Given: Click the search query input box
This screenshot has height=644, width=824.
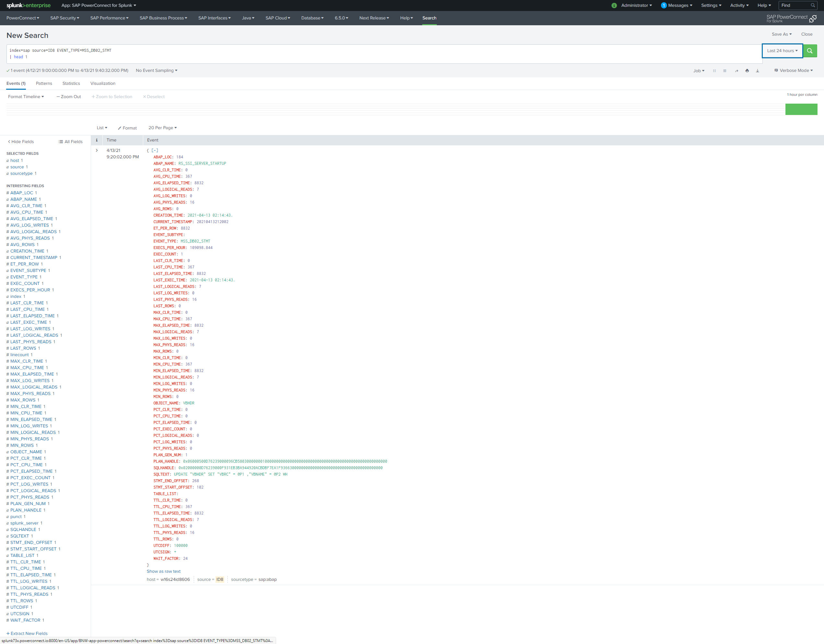Looking at the screenshot, I should click(x=377, y=53).
